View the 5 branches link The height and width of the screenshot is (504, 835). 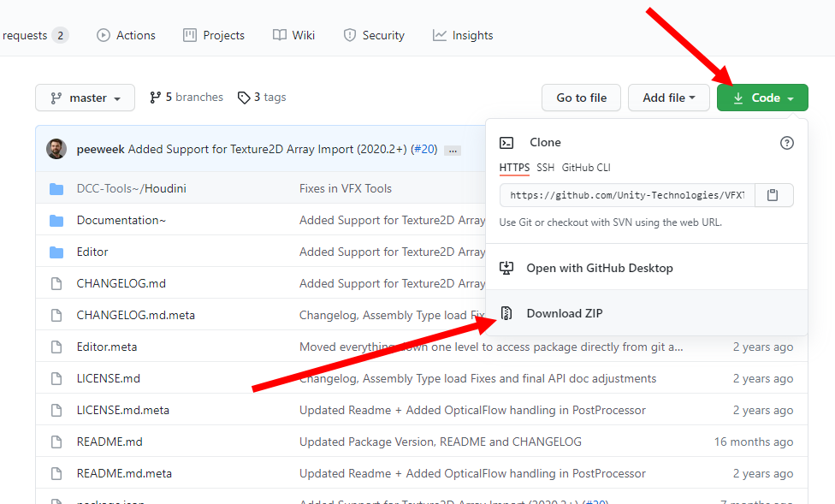[x=187, y=97]
